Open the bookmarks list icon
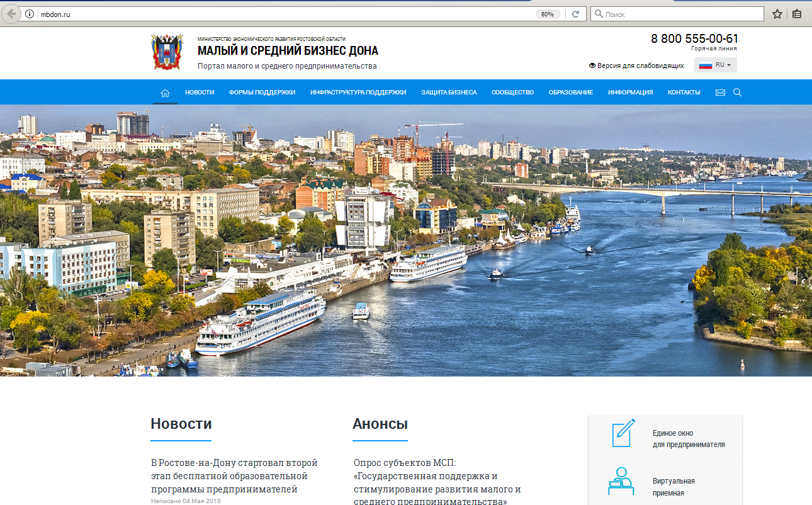The image size is (812, 505). 797,14
